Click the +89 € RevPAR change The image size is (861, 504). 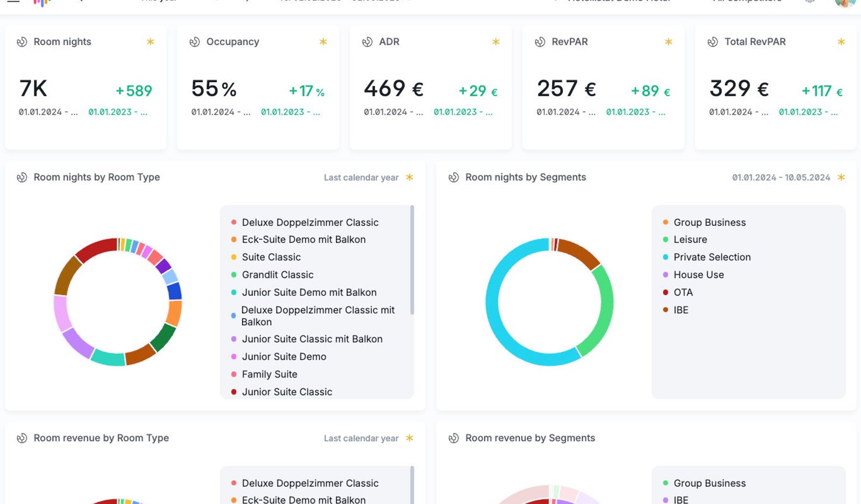[x=651, y=91]
